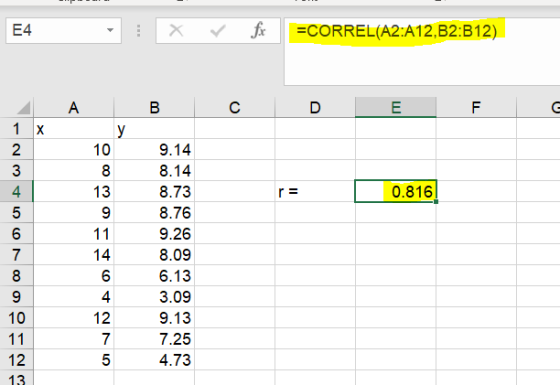Image resolution: width=560 pixels, height=385 pixels.
Task: Click cell B9 with value 3.09
Action: [154, 297]
